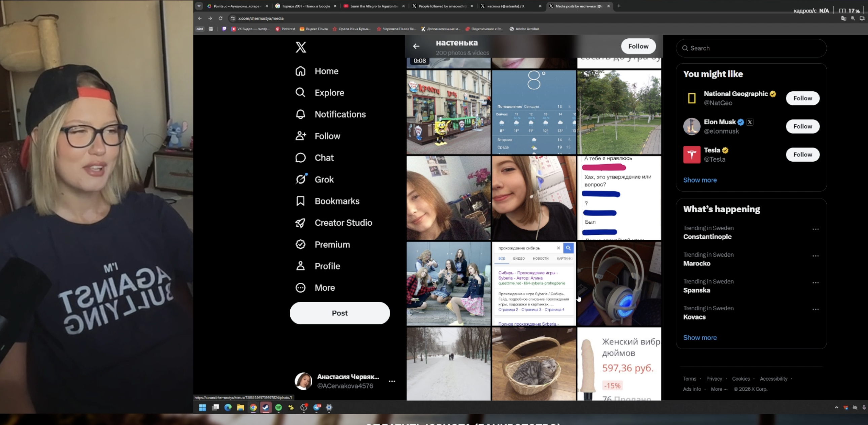This screenshot has width=868, height=425.
Task: Click the More circle icon in sidebar
Action: tap(300, 288)
